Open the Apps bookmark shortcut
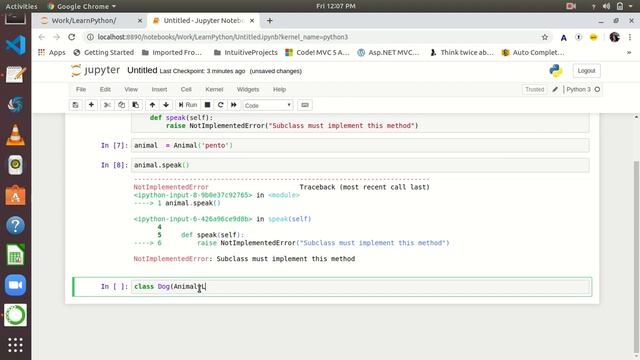The image size is (640, 360). click(51, 52)
